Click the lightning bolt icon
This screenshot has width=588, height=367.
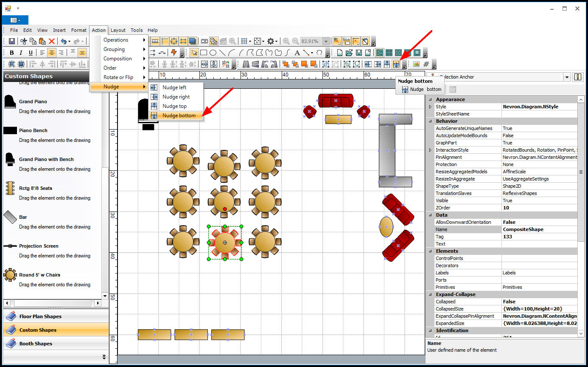coord(174,53)
